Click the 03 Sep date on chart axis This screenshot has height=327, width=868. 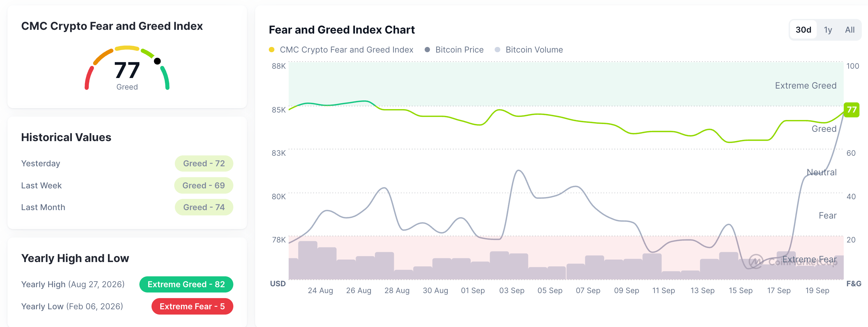511,290
